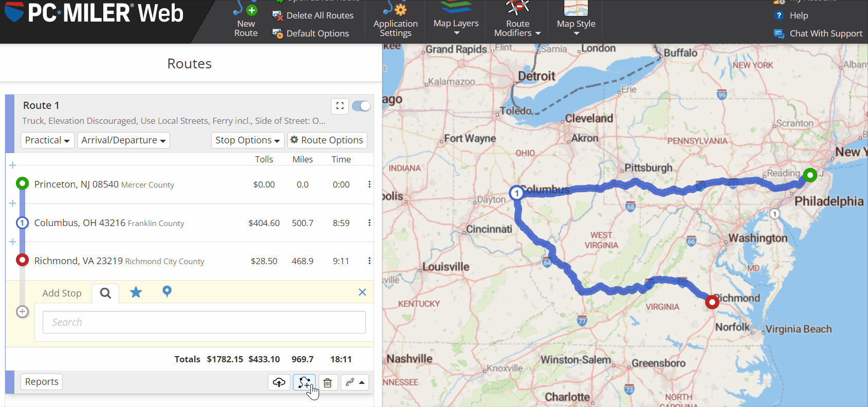Open Default Options
Screen dimensions: 868x407
point(311,33)
